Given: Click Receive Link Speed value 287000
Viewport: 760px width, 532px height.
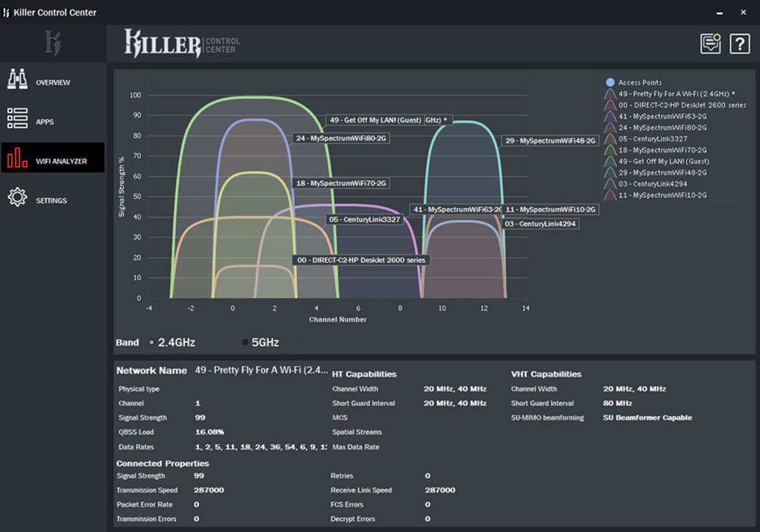Looking at the screenshot, I should click(x=440, y=490).
